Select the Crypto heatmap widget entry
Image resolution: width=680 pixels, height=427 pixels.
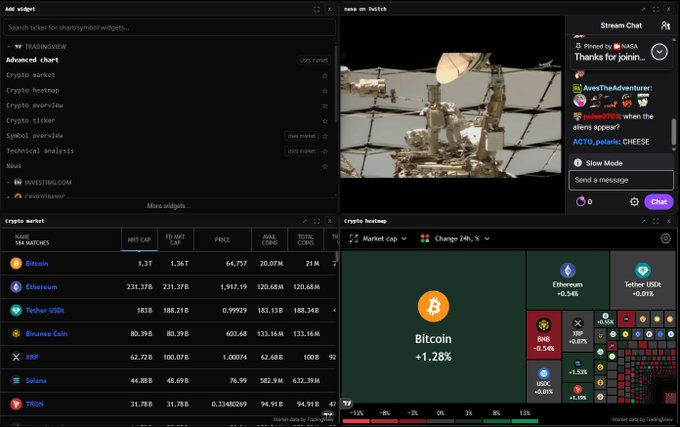[x=33, y=91]
